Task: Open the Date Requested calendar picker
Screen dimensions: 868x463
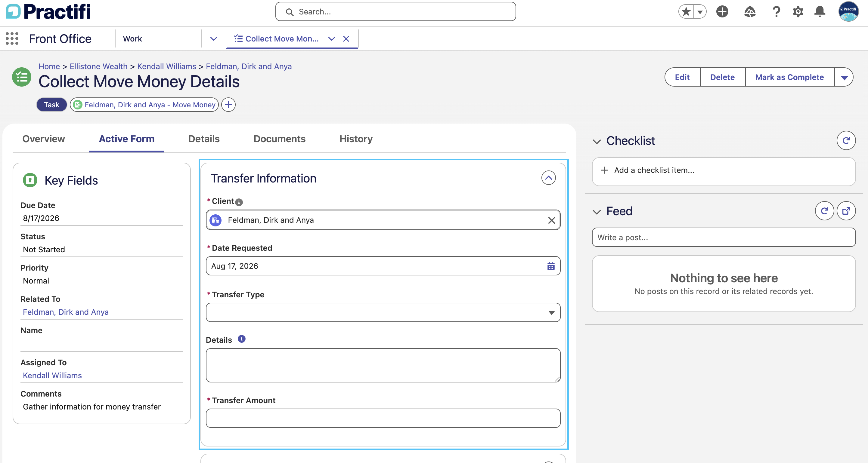Action: (x=551, y=266)
